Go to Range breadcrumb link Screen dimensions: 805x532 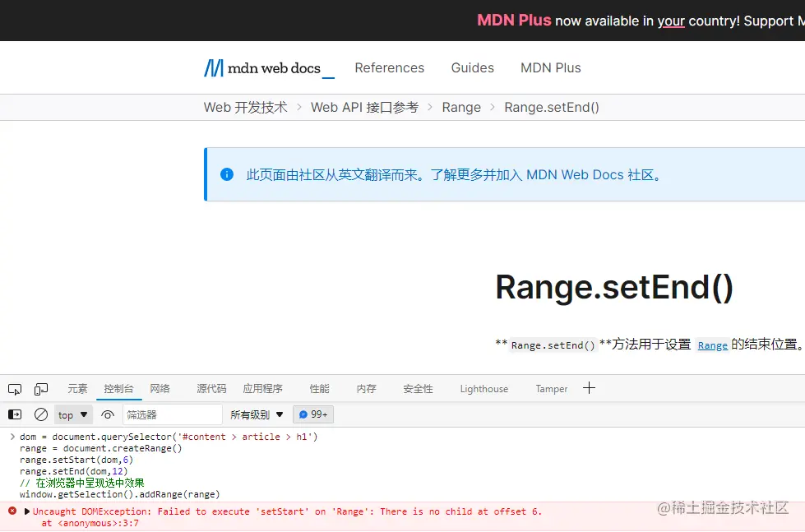point(461,108)
